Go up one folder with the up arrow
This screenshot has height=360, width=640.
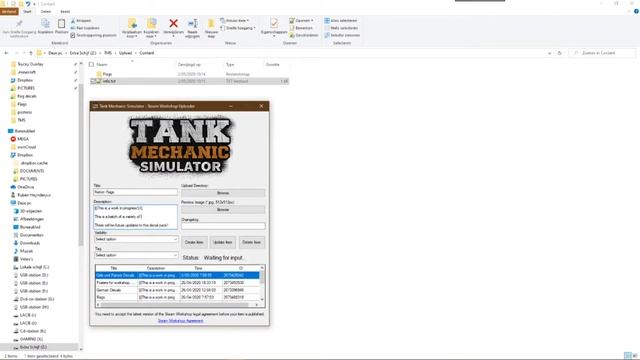(x=31, y=53)
